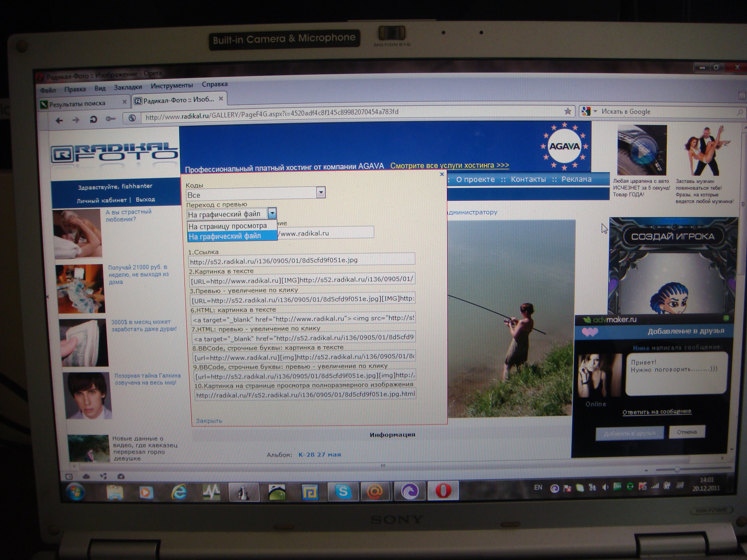Click the Закрыть link
The width and height of the screenshot is (747, 560).
tap(209, 421)
